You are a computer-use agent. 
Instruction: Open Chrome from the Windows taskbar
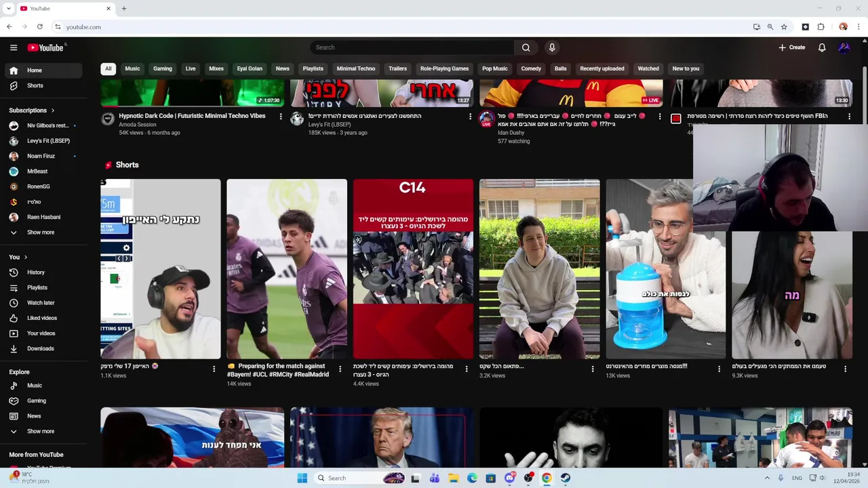click(x=547, y=478)
